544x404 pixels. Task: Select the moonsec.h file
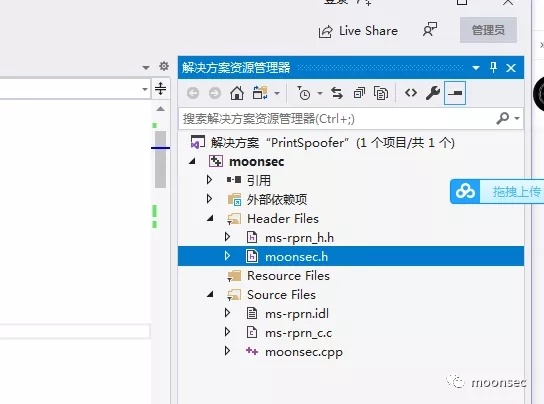pyautogui.click(x=296, y=257)
